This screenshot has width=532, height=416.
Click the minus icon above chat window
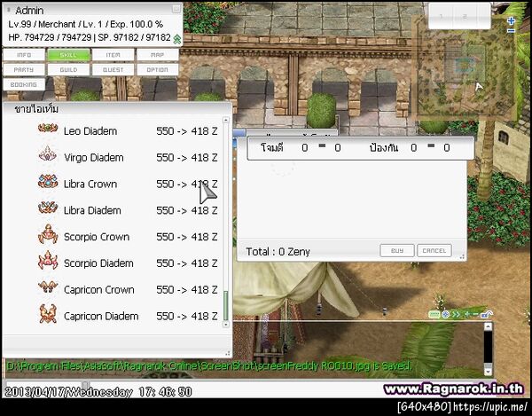(x=475, y=315)
